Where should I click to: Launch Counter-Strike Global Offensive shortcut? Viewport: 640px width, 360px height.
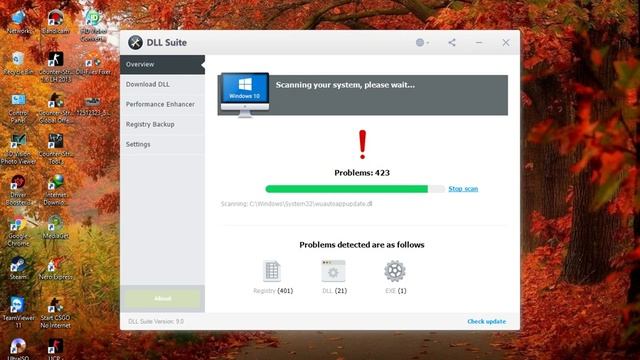pyautogui.click(x=56, y=108)
